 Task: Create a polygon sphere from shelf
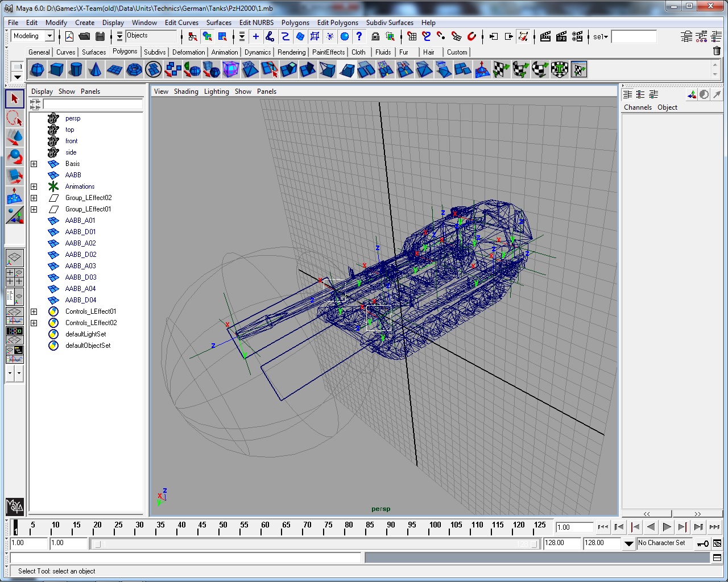[x=37, y=70]
